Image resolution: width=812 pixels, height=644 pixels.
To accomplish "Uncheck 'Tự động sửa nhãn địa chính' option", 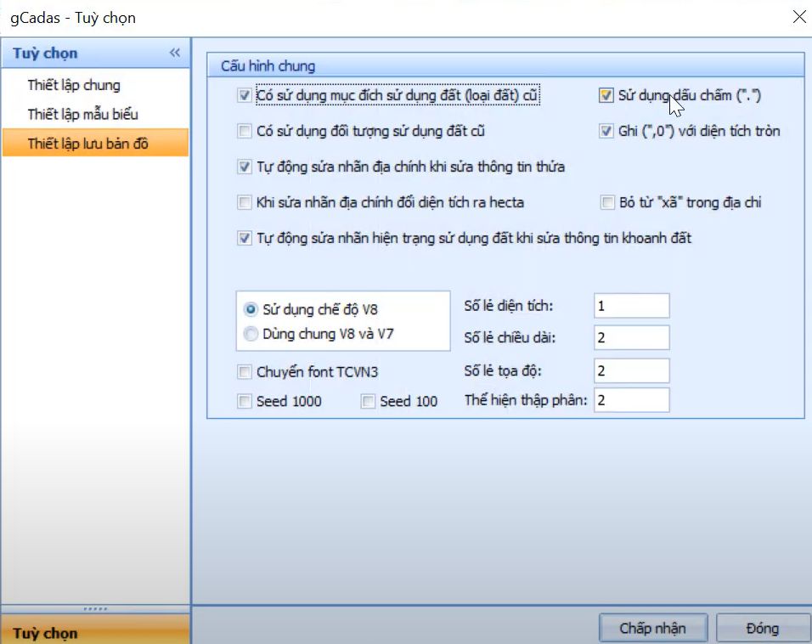I will [x=245, y=167].
